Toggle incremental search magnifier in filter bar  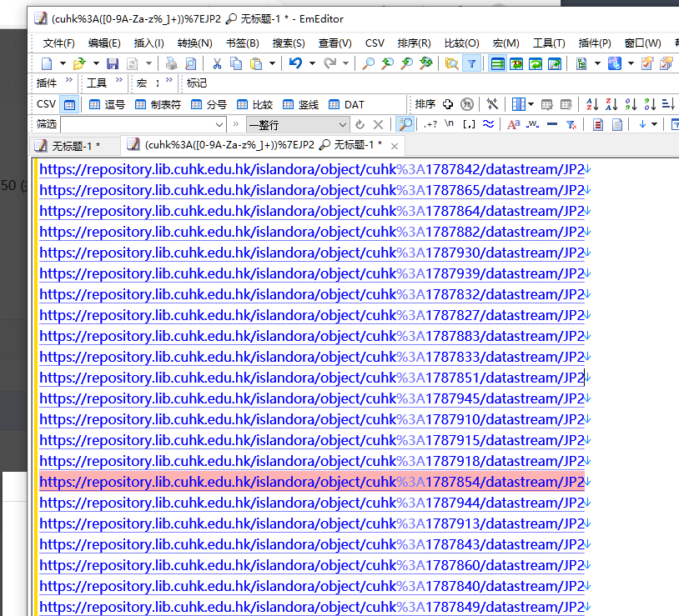point(405,124)
